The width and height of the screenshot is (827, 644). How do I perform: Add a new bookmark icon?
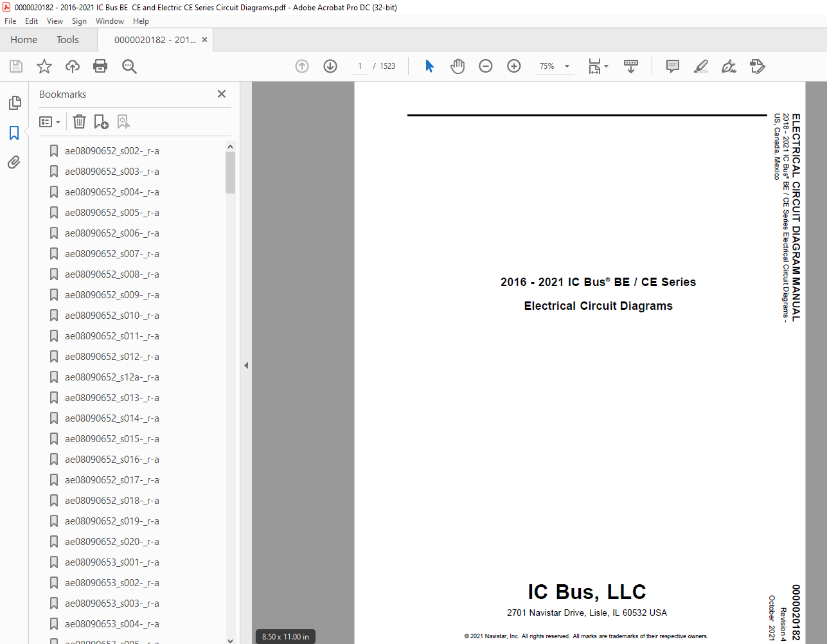[x=102, y=121]
